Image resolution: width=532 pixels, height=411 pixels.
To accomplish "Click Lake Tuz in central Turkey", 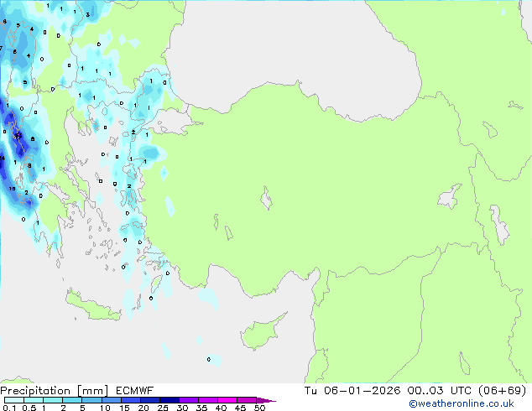I will pyautogui.click(x=267, y=200).
